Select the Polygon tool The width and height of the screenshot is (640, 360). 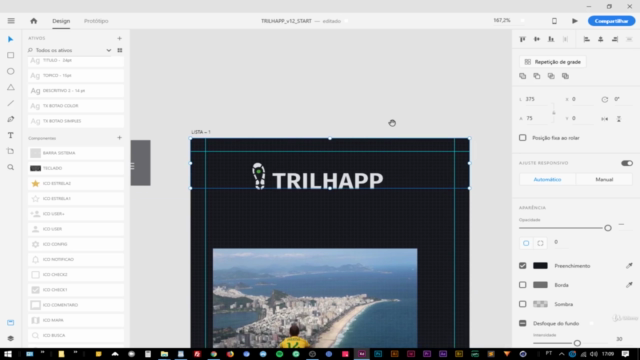point(11,87)
